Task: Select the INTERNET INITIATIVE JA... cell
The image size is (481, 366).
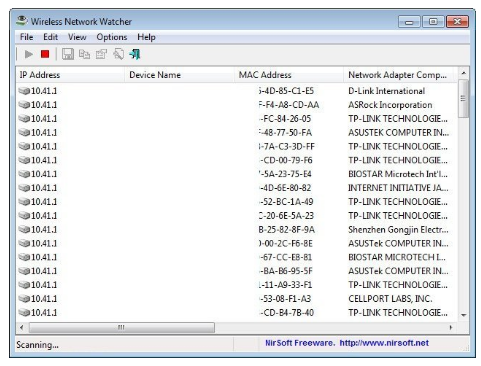Action: tap(398, 188)
